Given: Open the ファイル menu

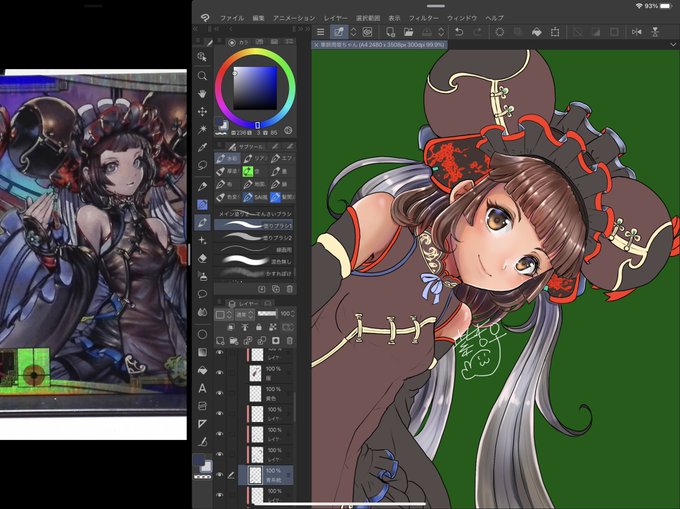Looking at the screenshot, I should click(x=232, y=18).
